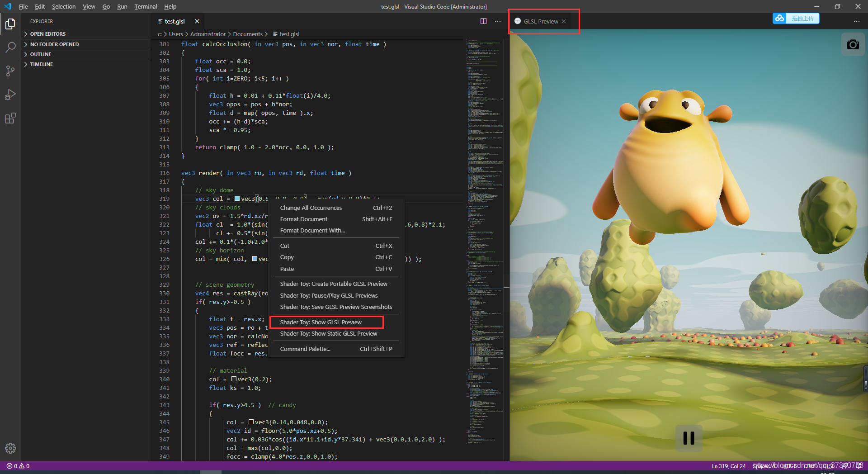Click the VS Code logo in title bar
The image size is (868, 474).
pyautogui.click(x=8, y=6)
